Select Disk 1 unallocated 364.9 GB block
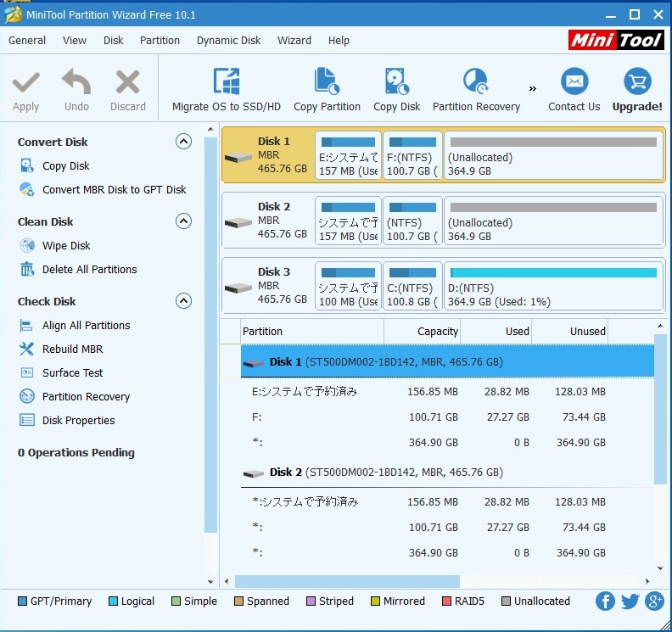Viewport: 672px width, 632px height. coord(554,154)
